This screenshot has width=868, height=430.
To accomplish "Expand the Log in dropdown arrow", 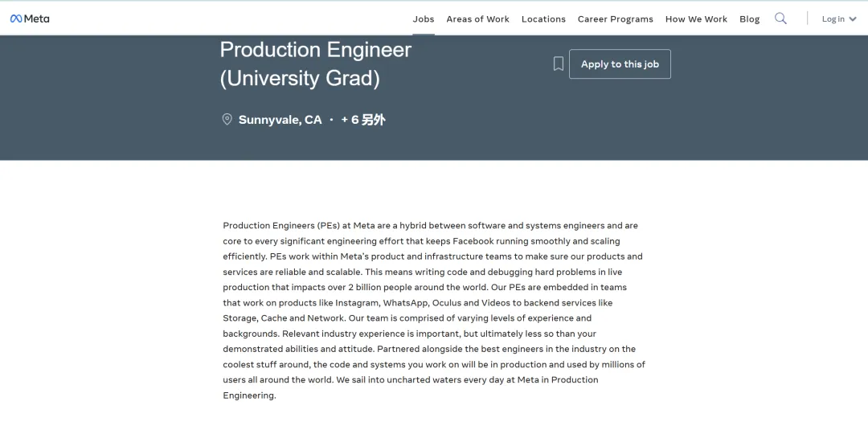I will 853,18.
